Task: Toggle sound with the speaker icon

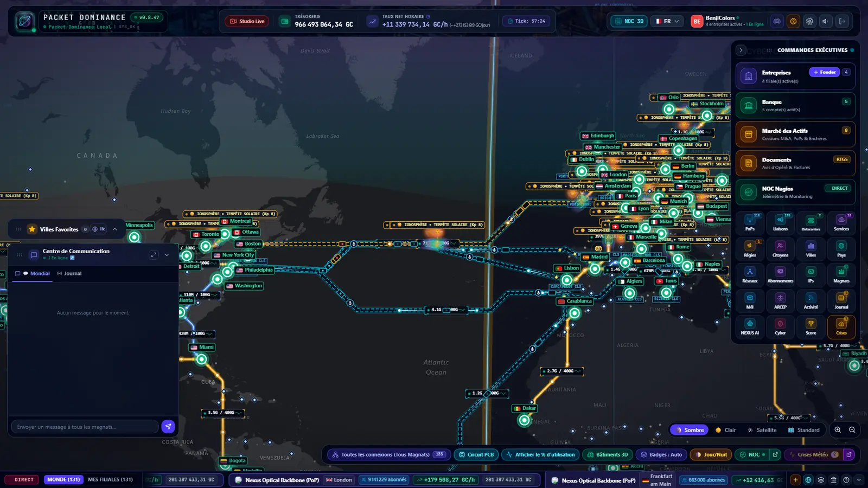Action: (x=826, y=21)
